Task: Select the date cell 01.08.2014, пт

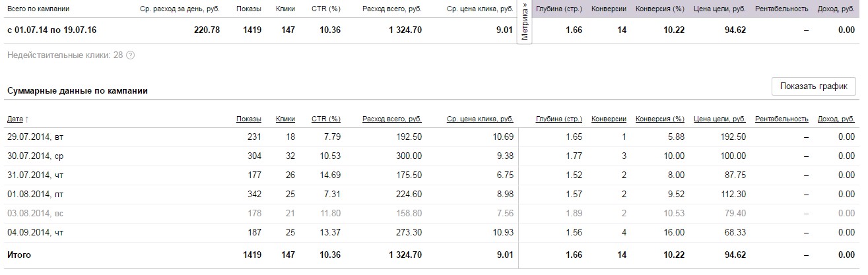Action: (35, 195)
